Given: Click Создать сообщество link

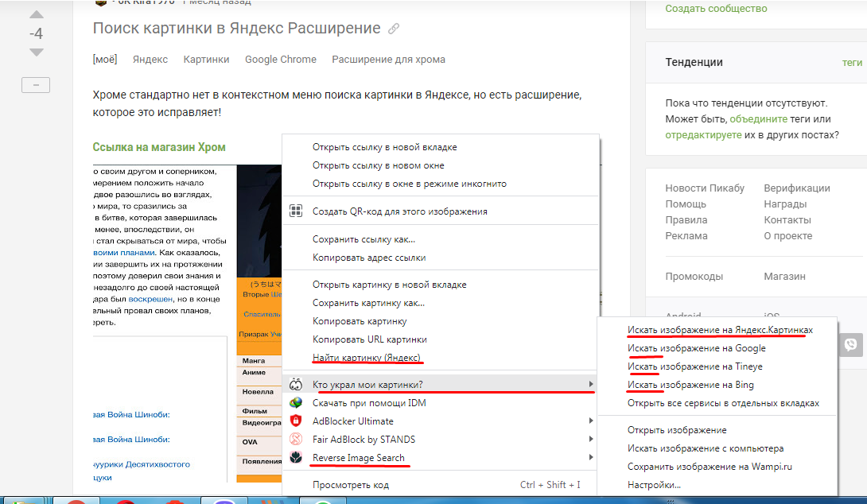Looking at the screenshot, I should [x=716, y=8].
